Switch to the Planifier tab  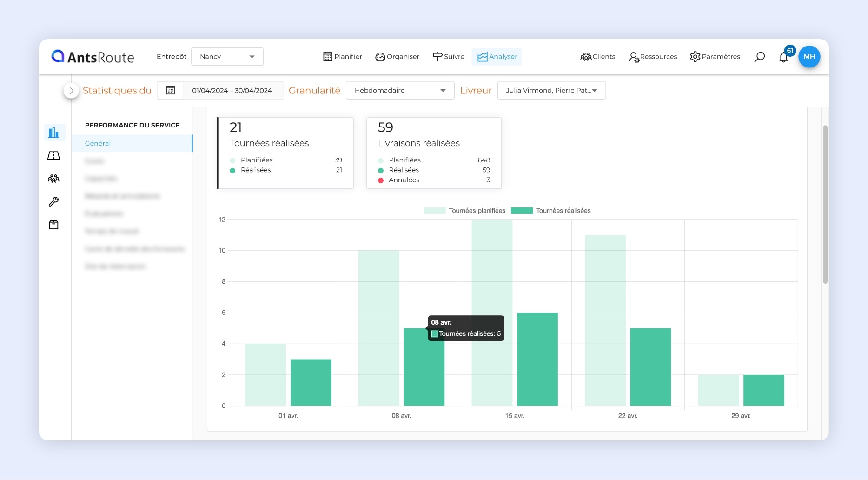343,57
